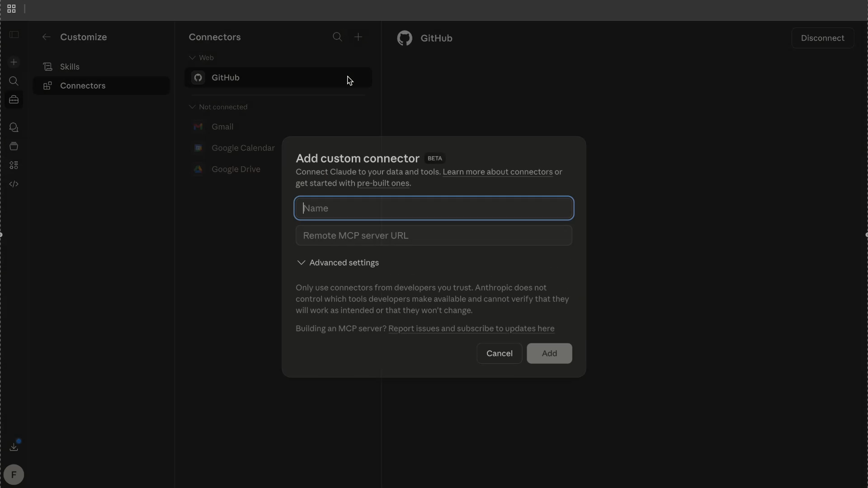The height and width of the screenshot is (488, 868).
Task: Click the Add button in the dialog
Action: click(549, 353)
